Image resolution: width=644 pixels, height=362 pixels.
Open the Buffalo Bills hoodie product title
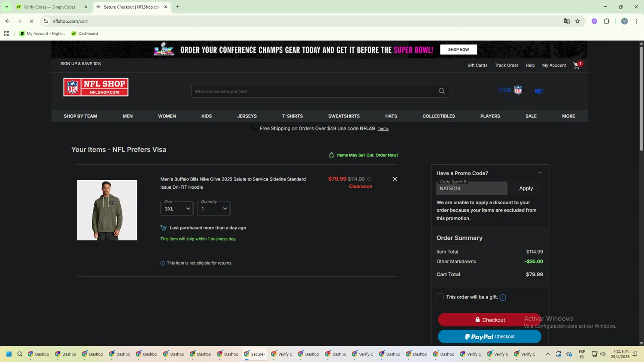(x=233, y=183)
